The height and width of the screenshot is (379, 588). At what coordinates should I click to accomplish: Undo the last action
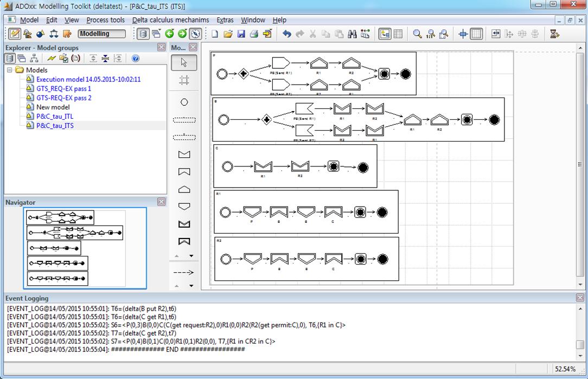point(286,34)
